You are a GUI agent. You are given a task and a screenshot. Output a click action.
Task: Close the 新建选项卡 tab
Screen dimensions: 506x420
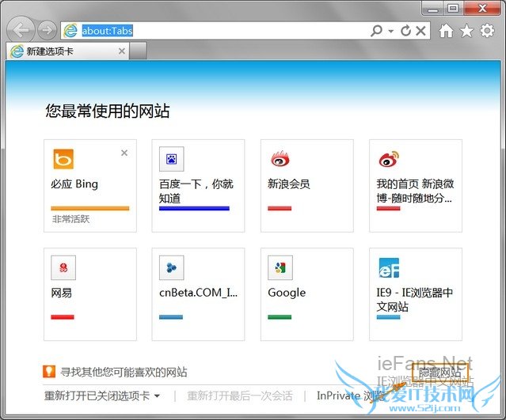[122, 51]
